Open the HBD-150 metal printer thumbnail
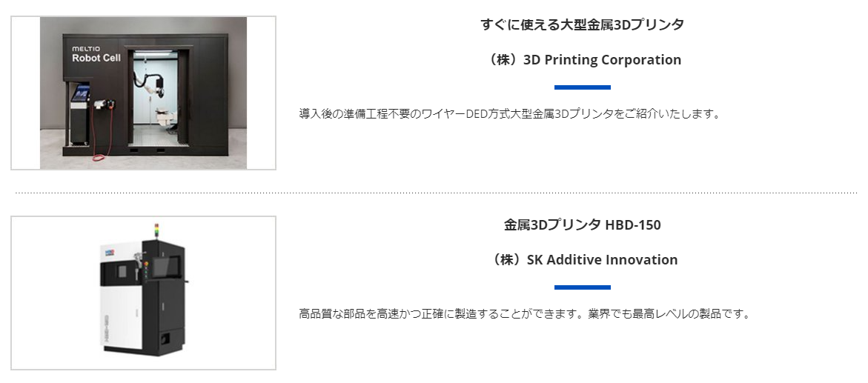This screenshot has height=383, width=868. pyautogui.click(x=143, y=293)
